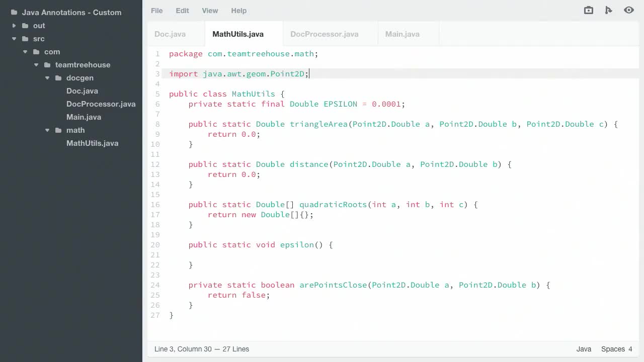The height and width of the screenshot is (362, 644).
Task: Click the Java language indicator in status bar
Action: (584, 349)
